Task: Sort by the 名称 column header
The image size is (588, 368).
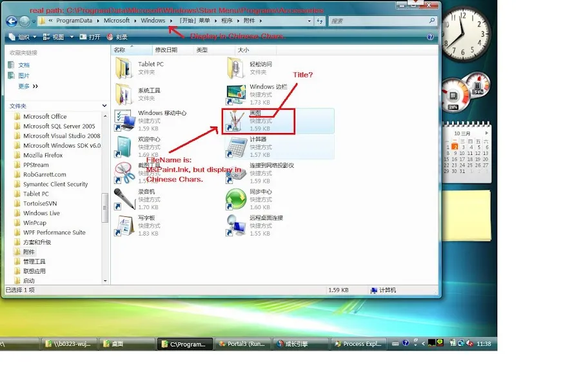Action: click(x=132, y=50)
